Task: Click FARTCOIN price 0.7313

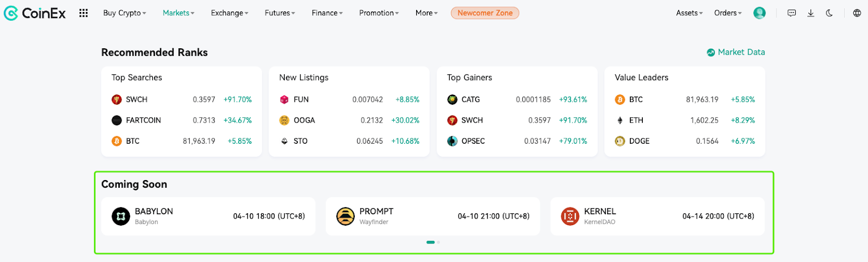Action: coord(204,120)
